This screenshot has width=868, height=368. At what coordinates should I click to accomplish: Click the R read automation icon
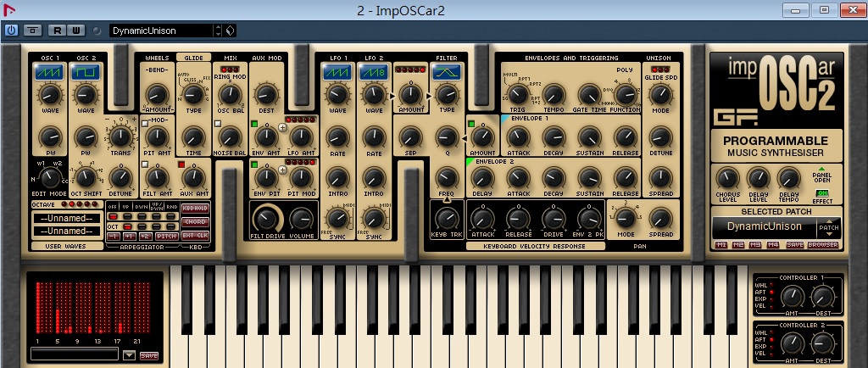pyautogui.click(x=57, y=31)
